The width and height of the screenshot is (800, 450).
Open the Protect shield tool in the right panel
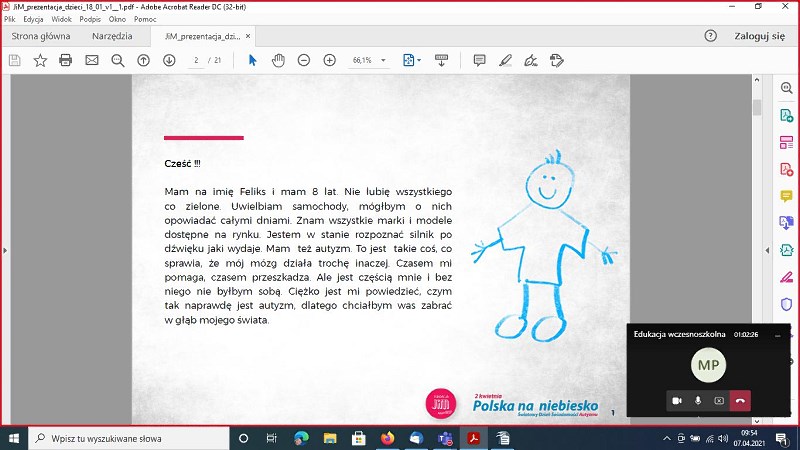pyautogui.click(x=786, y=302)
